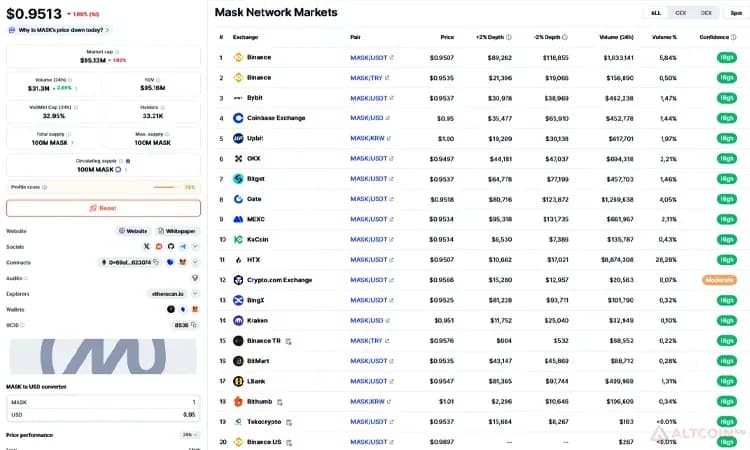Click the Kraken logo icon
This screenshot has height=450, width=750.
238,320
